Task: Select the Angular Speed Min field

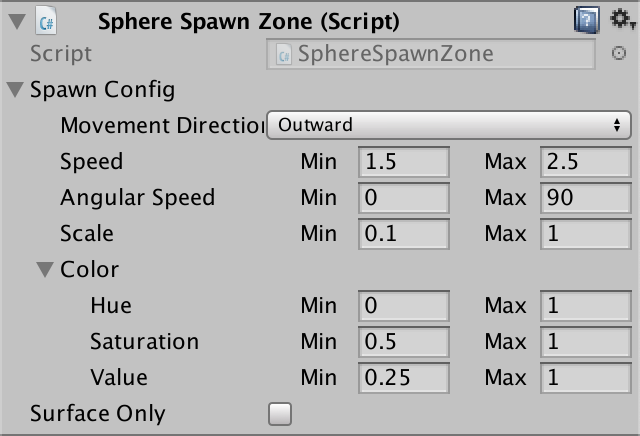Action: tap(404, 198)
